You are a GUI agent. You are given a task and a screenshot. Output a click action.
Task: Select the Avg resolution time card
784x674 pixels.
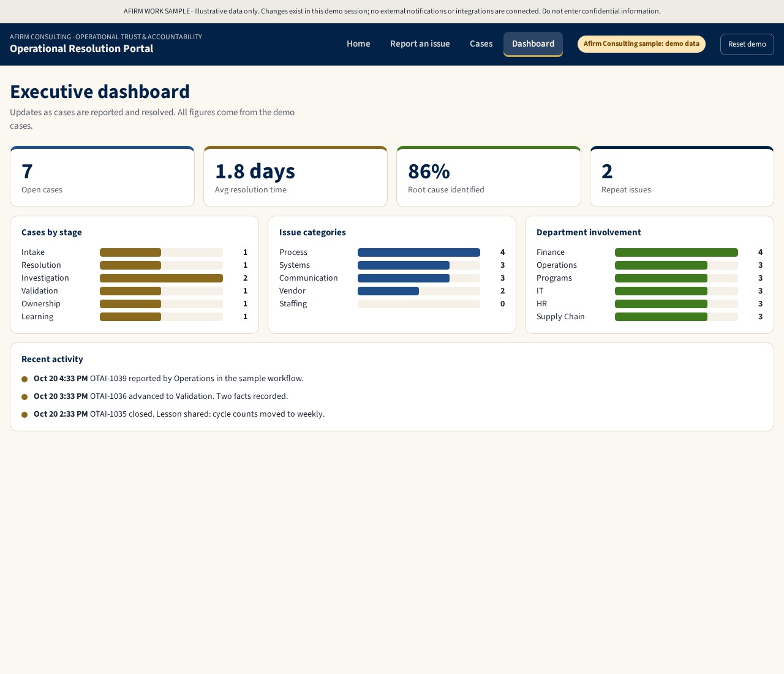[295, 176]
